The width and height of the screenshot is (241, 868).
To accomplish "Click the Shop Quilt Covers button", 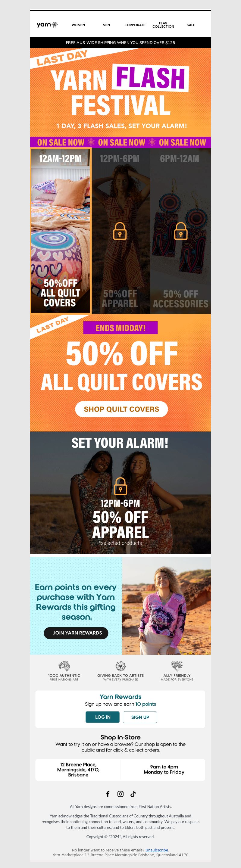I will coord(121,409).
